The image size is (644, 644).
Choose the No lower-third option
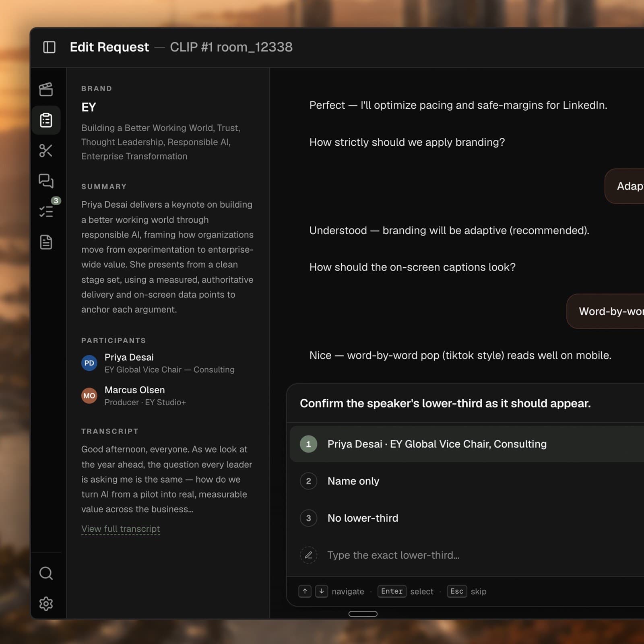467,518
